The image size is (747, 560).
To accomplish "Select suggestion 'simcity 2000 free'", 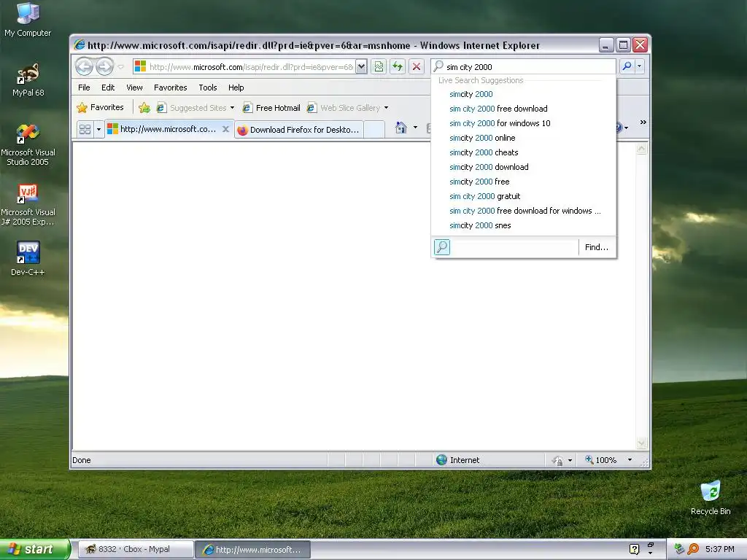I will point(524,182).
